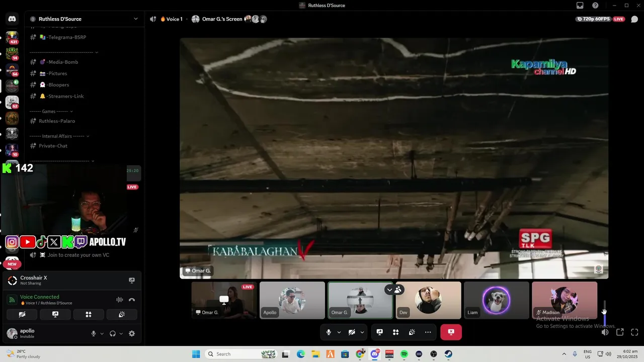Mute microphone in user panel
Screen dimensions: 644x362
[x=94, y=333]
